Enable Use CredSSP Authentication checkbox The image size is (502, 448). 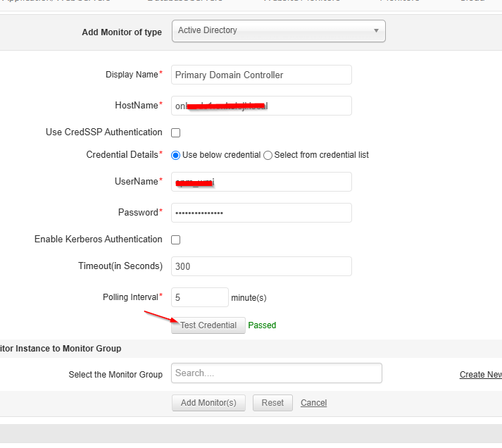pos(176,132)
